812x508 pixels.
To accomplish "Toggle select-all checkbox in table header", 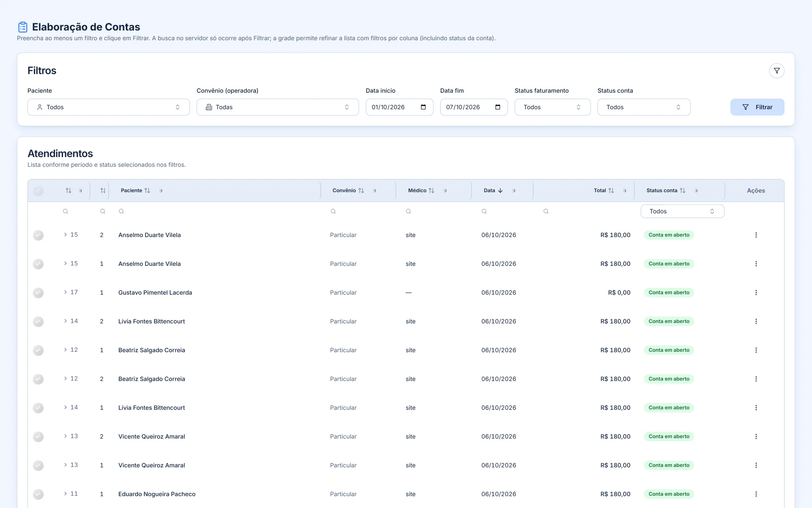I will tap(38, 190).
